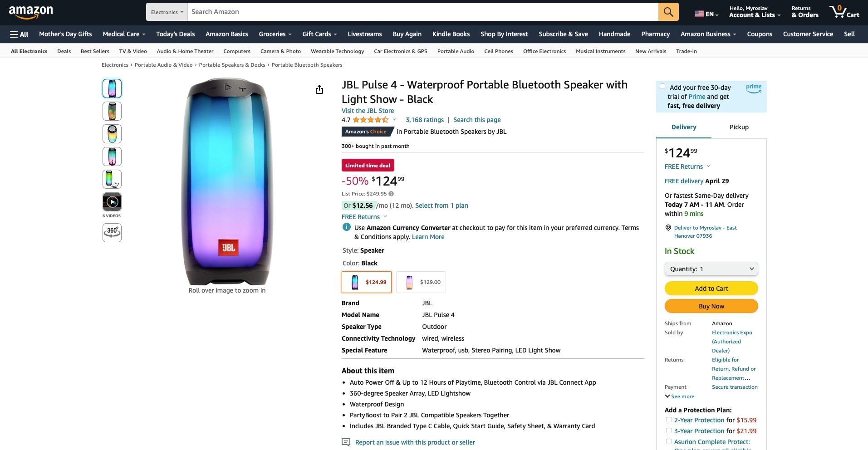This screenshot has width=868, height=450.
Task: Open Today's Deals in navigation bar
Action: pos(175,34)
